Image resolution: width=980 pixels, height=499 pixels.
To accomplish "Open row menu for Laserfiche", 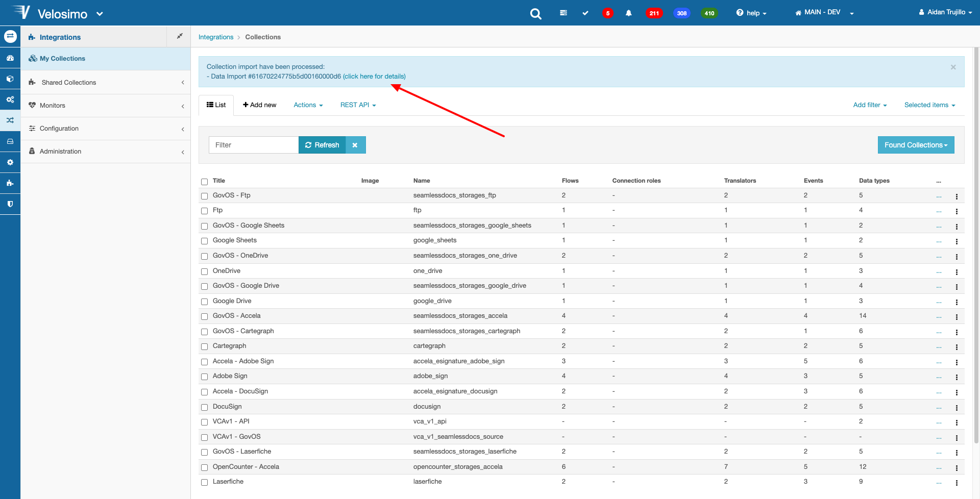I will (x=957, y=483).
